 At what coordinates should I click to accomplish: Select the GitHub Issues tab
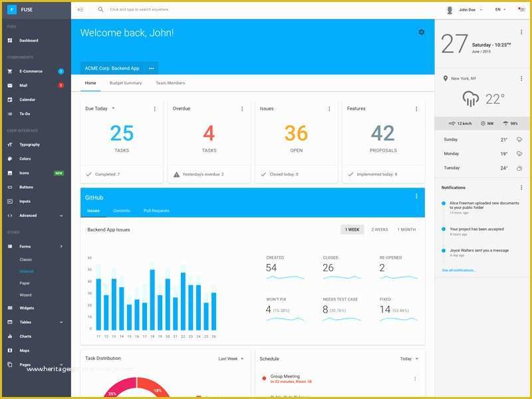tap(93, 211)
